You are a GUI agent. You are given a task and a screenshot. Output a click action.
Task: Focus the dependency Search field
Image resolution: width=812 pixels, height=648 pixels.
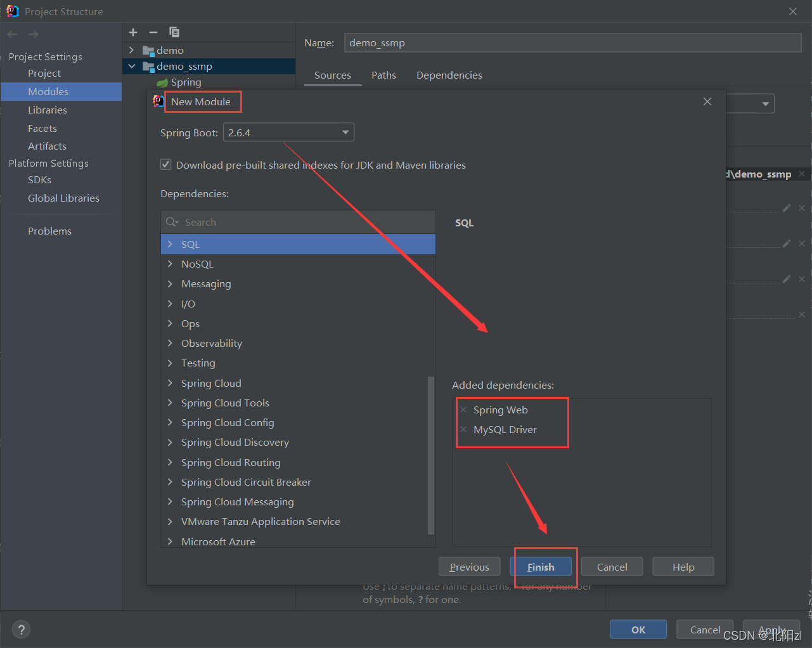click(x=298, y=222)
